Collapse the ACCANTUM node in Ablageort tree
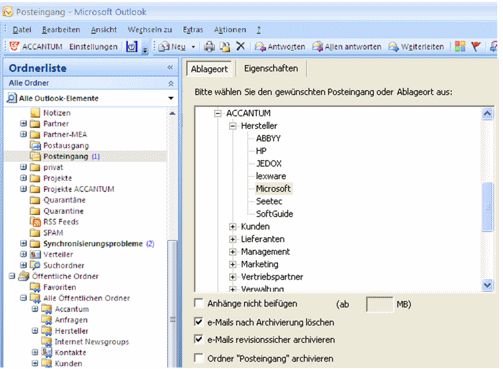The image size is (503, 369). [x=218, y=114]
